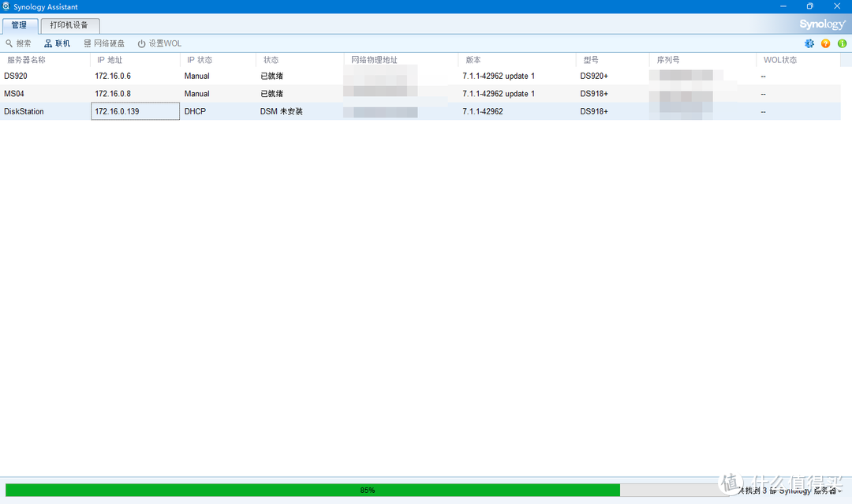This screenshot has width=852, height=504.
Task: Click Manual status in DS920 row
Action: coord(196,76)
